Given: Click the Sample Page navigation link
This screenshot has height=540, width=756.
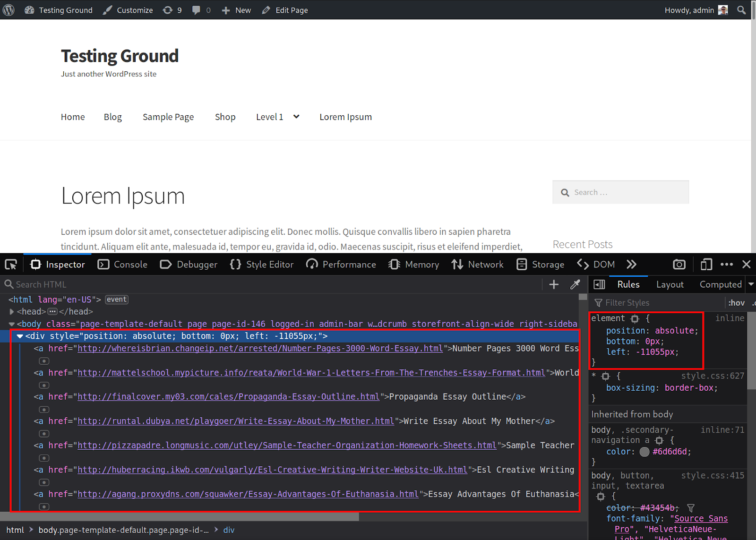Looking at the screenshot, I should click(x=168, y=117).
